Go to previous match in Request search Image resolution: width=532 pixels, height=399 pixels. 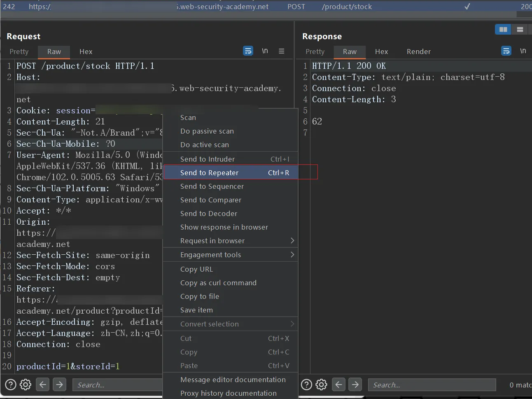pos(43,385)
